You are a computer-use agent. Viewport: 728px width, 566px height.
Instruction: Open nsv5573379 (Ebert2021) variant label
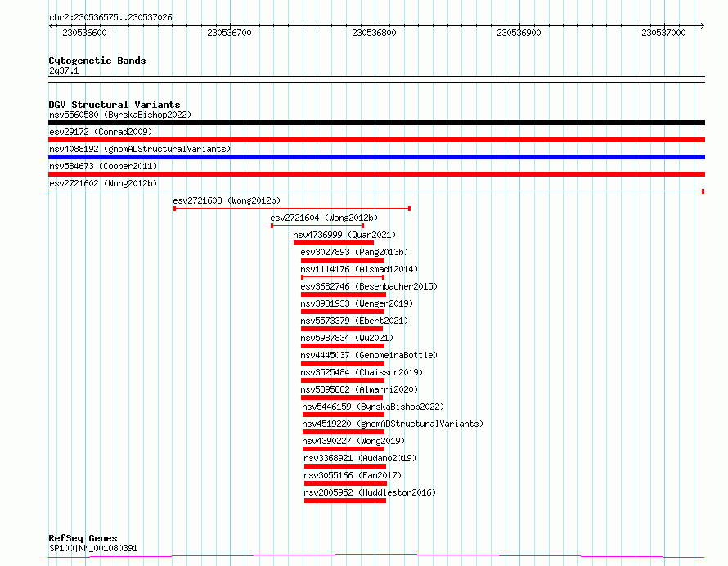[x=354, y=321]
